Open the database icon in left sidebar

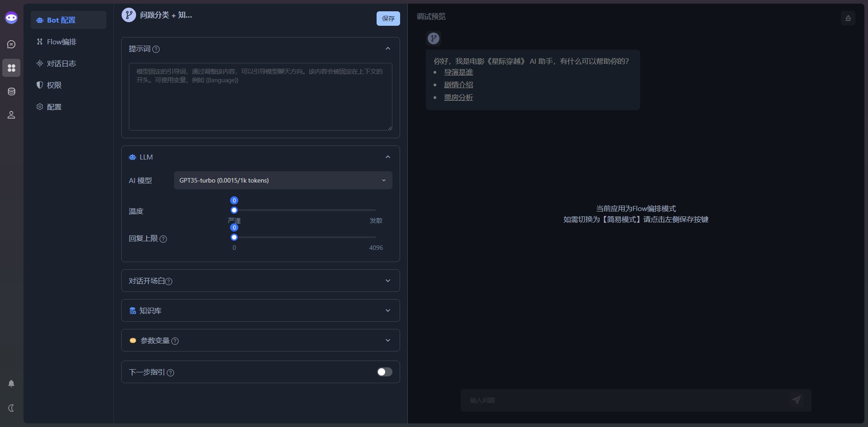pyautogui.click(x=11, y=92)
